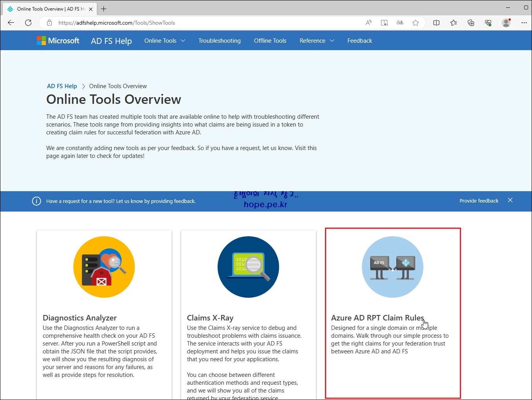The width and height of the screenshot is (532, 400).
Task: Click the Translate page icon
Action: tap(400, 23)
